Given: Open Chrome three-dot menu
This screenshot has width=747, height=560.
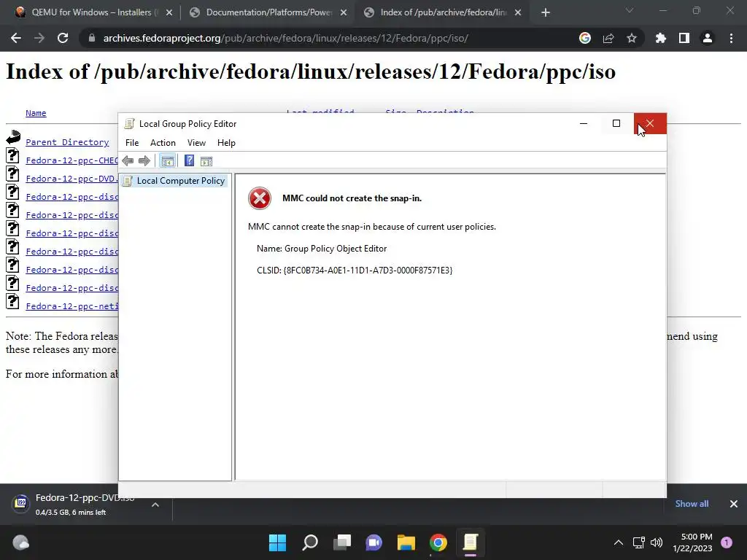Looking at the screenshot, I should [731, 38].
